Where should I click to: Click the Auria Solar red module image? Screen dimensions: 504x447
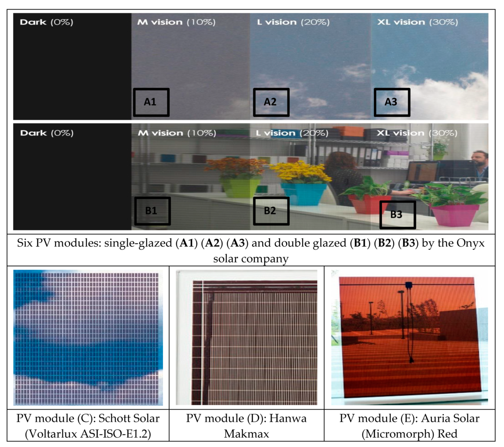point(409,337)
